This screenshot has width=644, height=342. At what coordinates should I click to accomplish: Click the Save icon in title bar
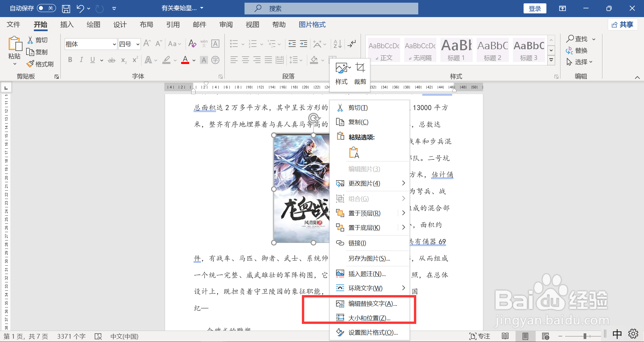tap(66, 8)
